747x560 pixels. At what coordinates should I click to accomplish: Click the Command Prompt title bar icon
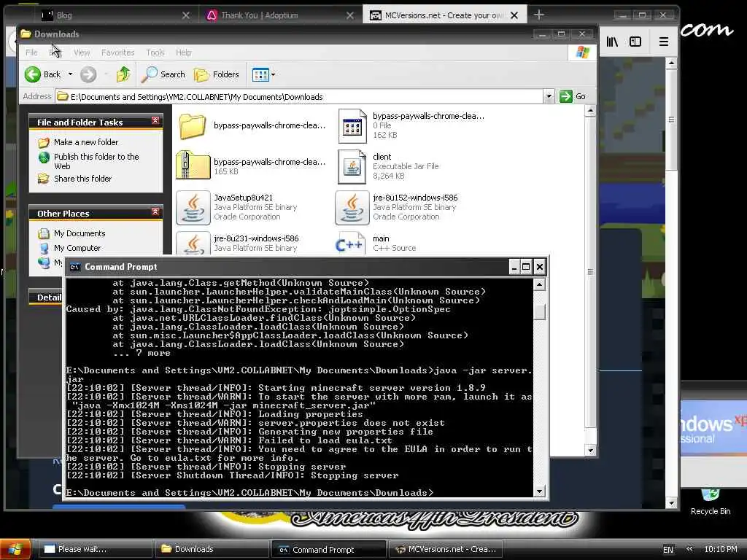[x=75, y=267]
